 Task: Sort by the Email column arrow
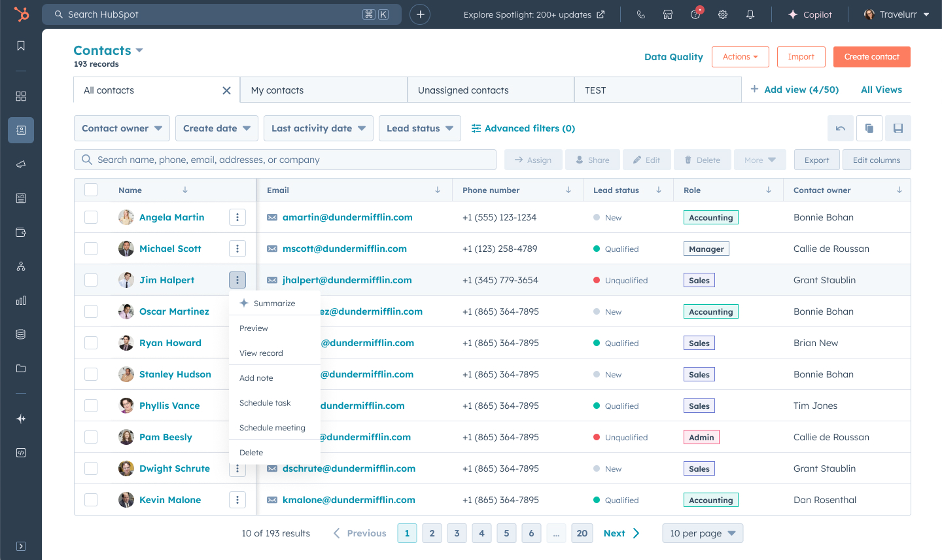[x=438, y=190]
